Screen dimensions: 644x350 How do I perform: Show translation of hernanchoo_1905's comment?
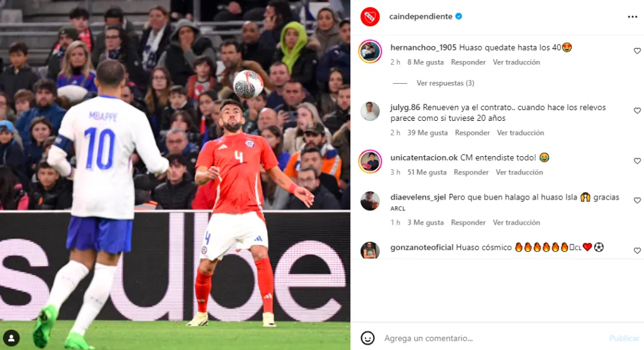tap(516, 62)
